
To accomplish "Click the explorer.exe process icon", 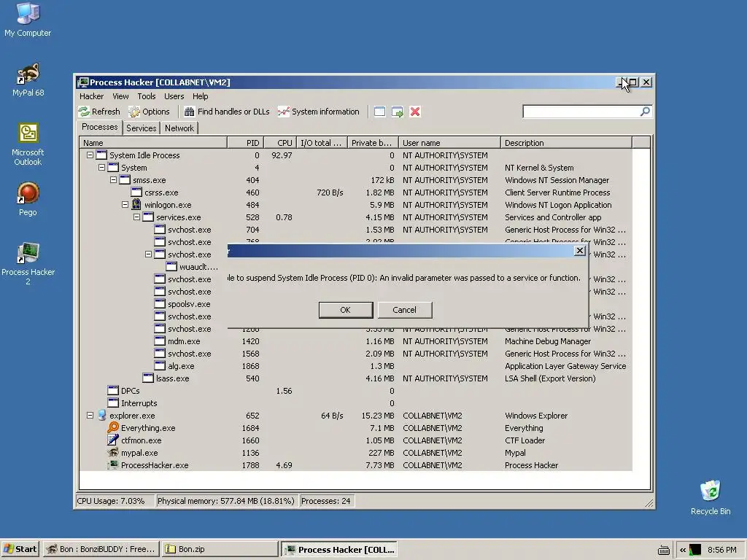I will pyautogui.click(x=101, y=415).
